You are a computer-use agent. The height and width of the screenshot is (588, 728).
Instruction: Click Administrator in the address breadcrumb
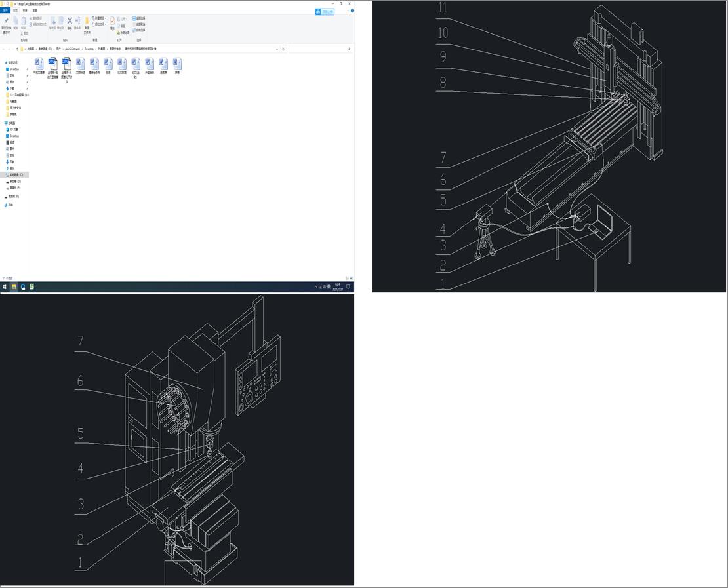72,49
